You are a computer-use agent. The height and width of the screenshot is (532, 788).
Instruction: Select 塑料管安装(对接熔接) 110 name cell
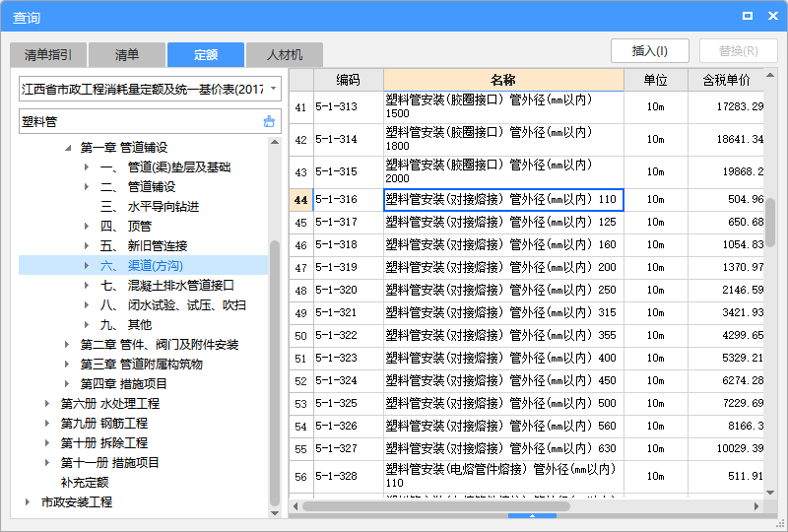pos(503,200)
